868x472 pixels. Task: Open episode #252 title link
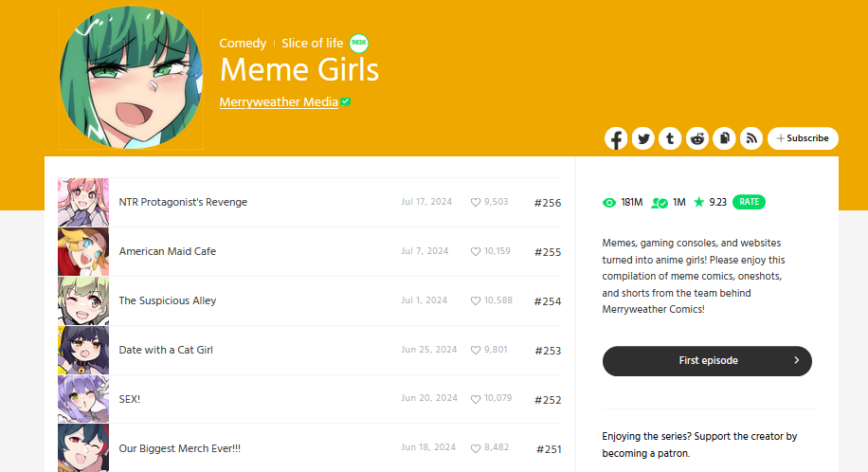(x=130, y=399)
